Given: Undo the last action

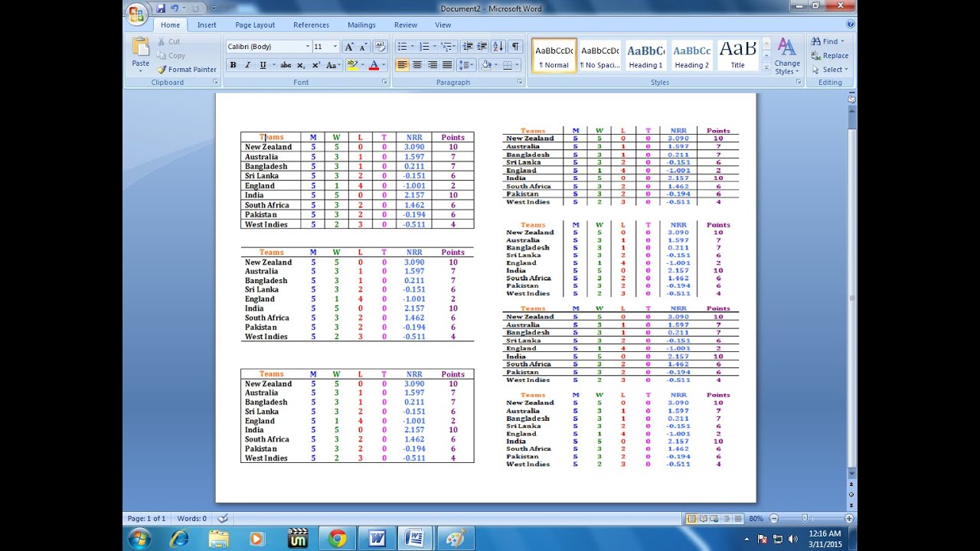Looking at the screenshot, I should point(175,8).
